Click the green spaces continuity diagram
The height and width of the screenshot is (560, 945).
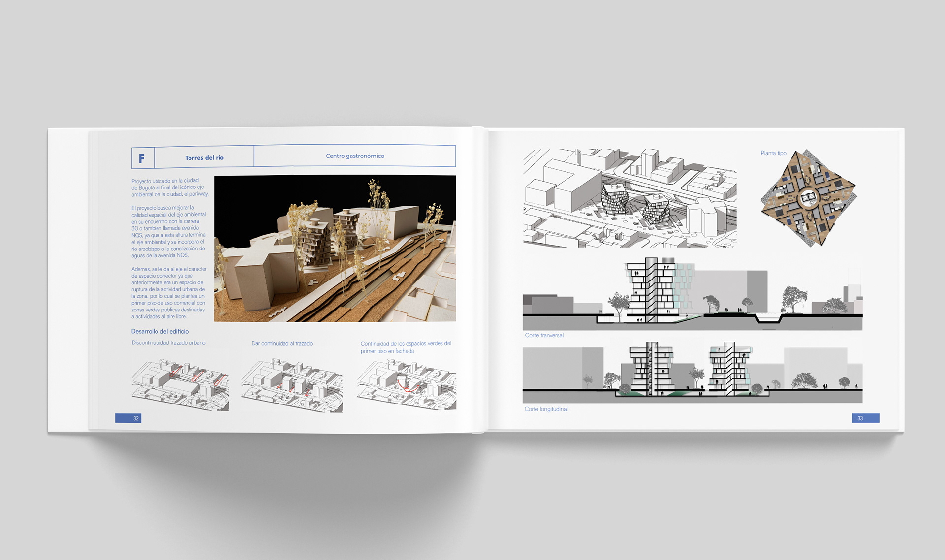click(407, 384)
